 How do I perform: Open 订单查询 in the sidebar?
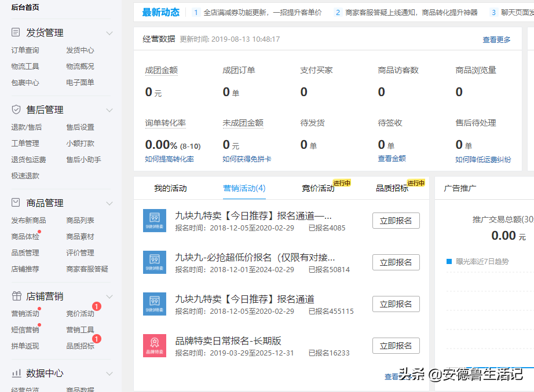(25, 50)
